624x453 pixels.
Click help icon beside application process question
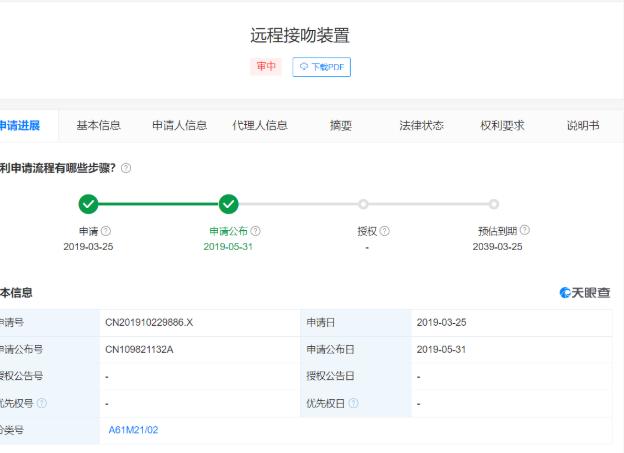click(126, 168)
